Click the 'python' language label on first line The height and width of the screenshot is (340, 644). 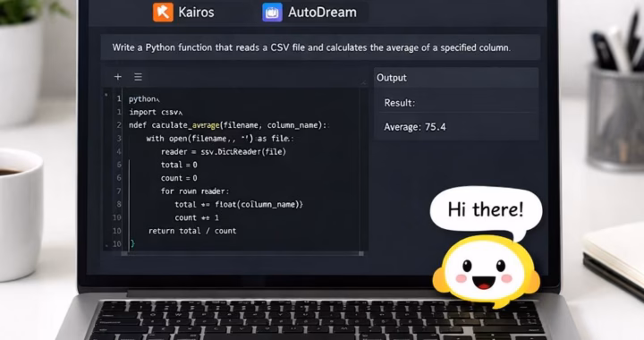[x=144, y=99]
